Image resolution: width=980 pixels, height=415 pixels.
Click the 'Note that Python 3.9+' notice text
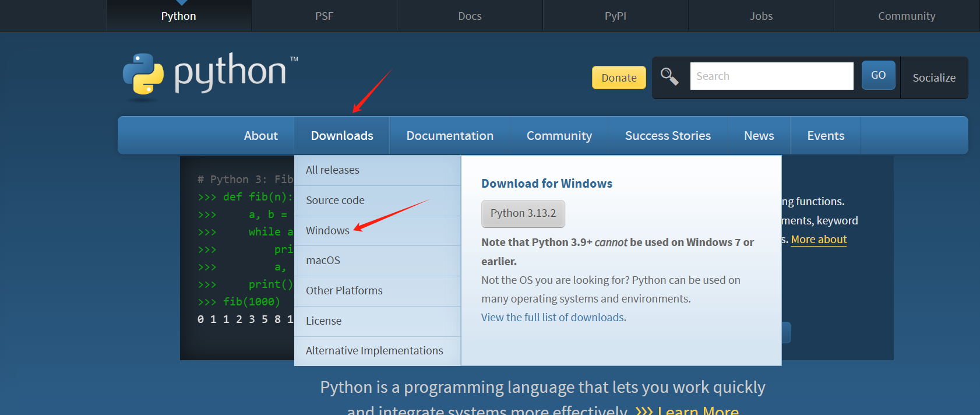[x=618, y=251]
